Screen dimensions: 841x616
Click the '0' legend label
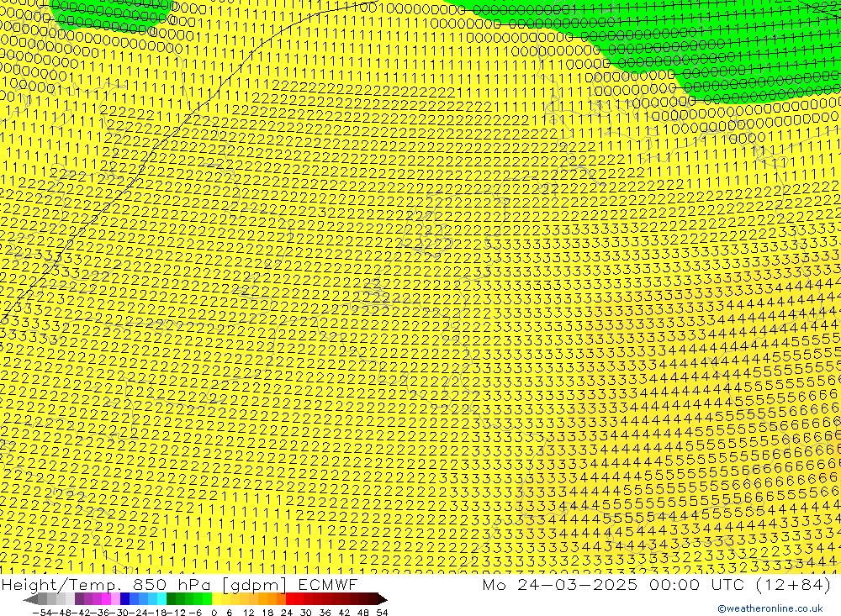click(x=214, y=613)
